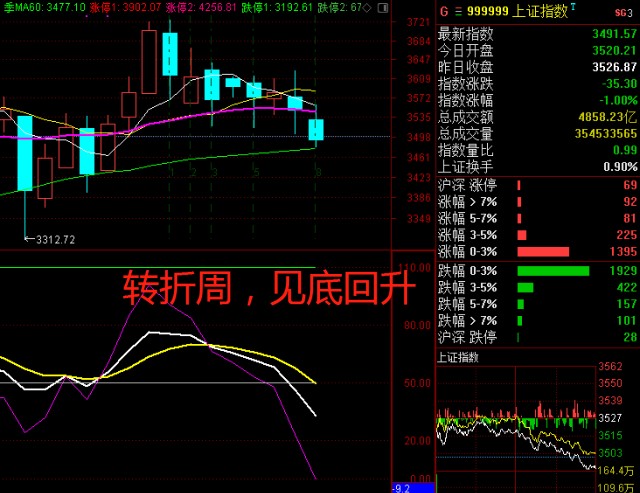Click the green 跌幅 0-3% bar
Screen dimensions: 640x493
[x=553, y=271]
